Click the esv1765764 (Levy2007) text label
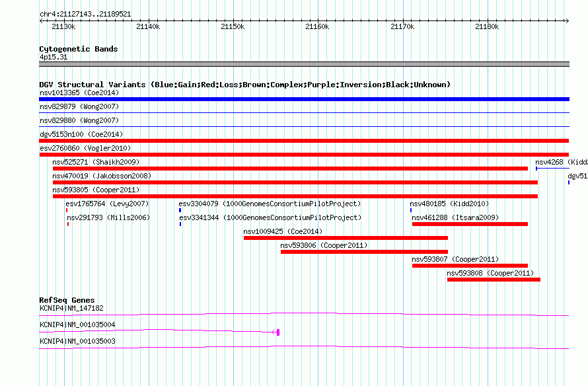 [107, 204]
